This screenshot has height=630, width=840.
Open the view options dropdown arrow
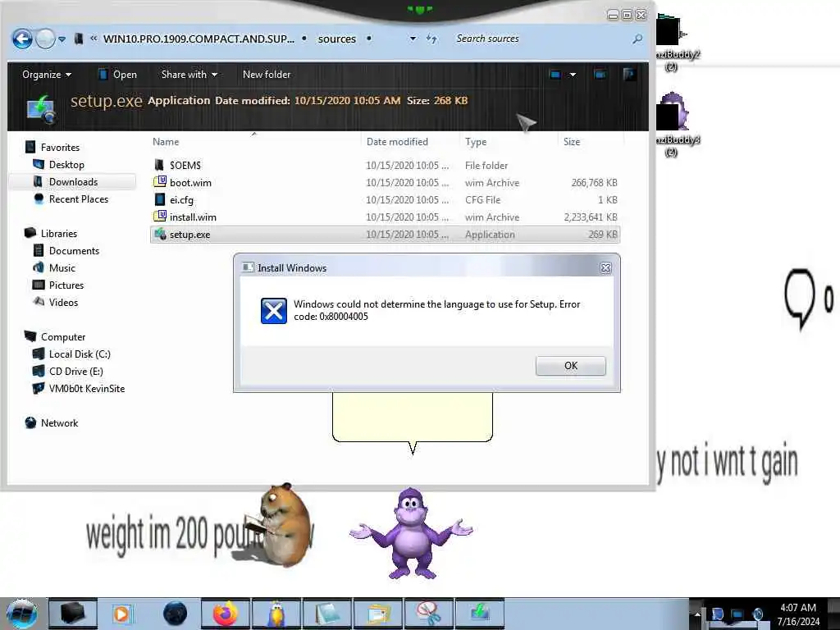tap(573, 75)
